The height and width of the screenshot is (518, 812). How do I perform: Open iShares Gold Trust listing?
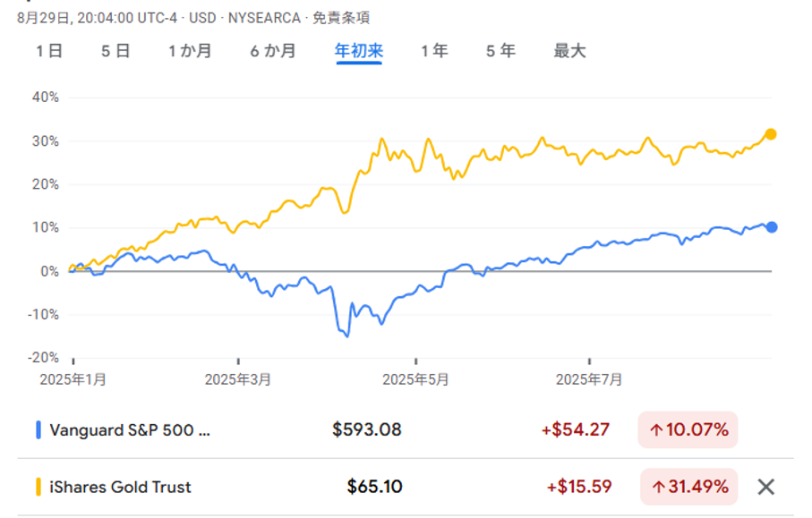121,488
